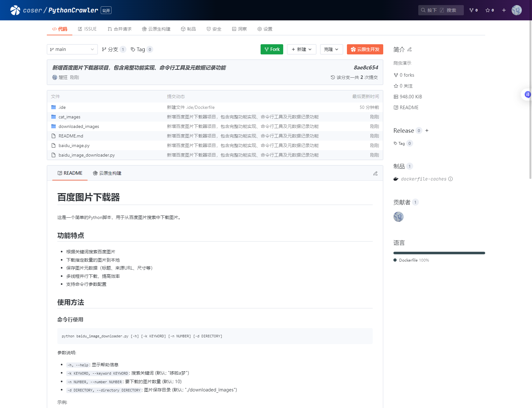532x408 pixels.
Task: Switch to the 设置 tab
Action: 265,29
